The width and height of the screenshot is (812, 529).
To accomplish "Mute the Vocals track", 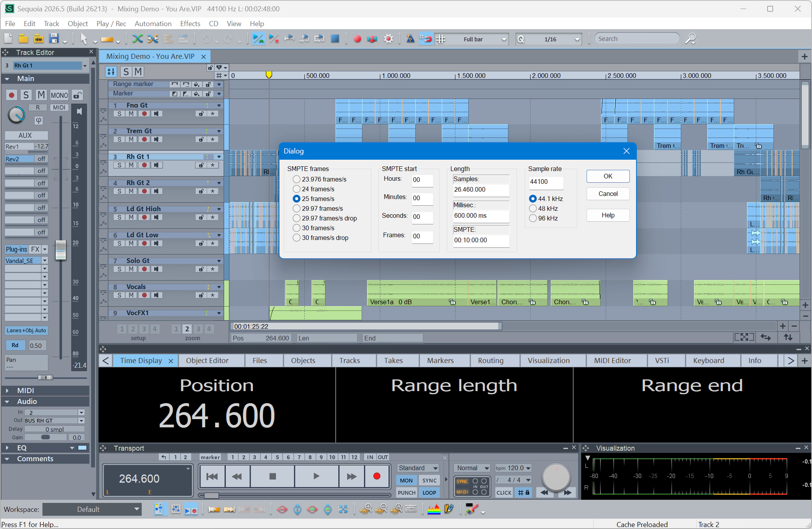I will click(x=131, y=295).
